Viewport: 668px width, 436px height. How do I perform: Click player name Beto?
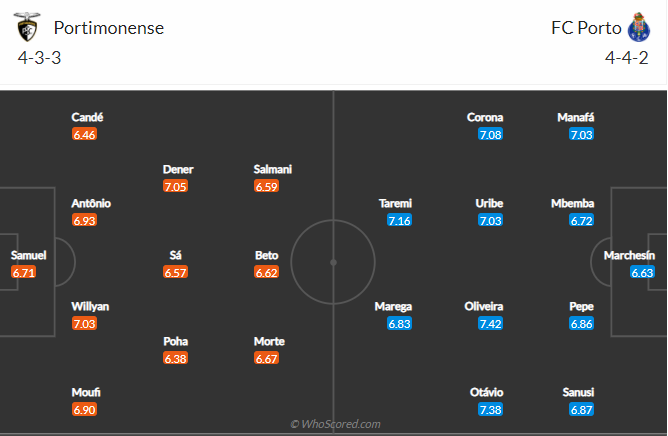click(266, 255)
